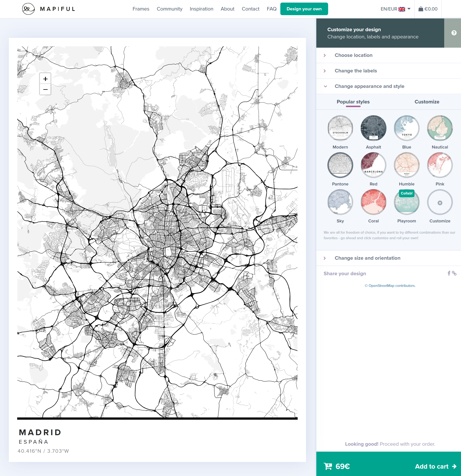Collapse Change appearance and style section
This screenshot has height=476, width=461.
369,86
